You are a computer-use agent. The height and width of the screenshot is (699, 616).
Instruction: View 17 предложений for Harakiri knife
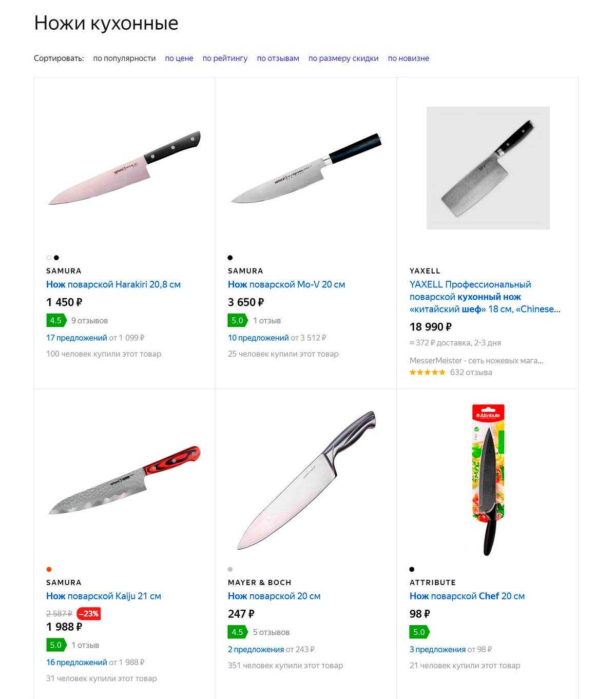76,338
